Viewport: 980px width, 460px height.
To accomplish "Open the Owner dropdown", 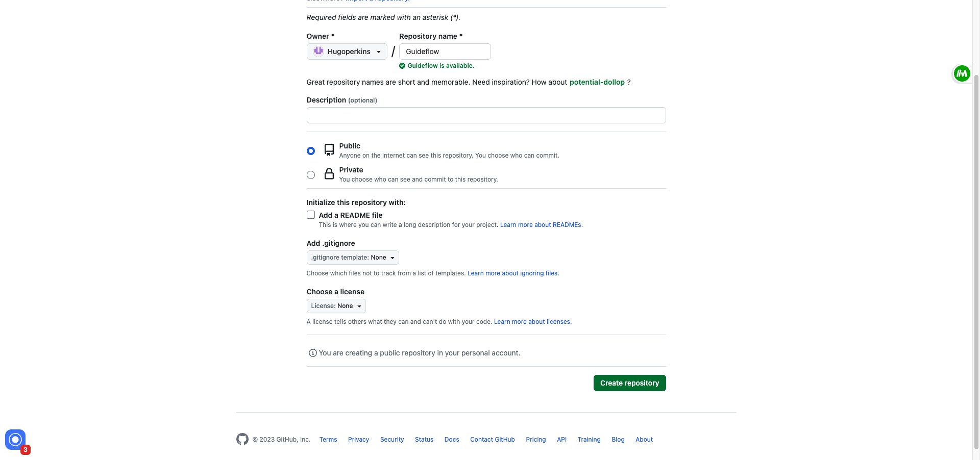I will pos(347,51).
